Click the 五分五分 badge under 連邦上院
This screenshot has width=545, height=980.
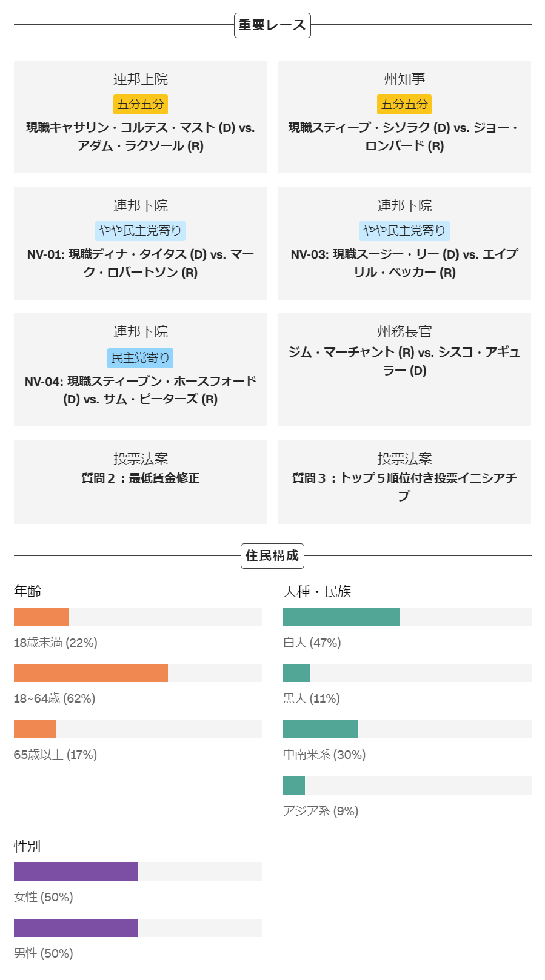(141, 104)
